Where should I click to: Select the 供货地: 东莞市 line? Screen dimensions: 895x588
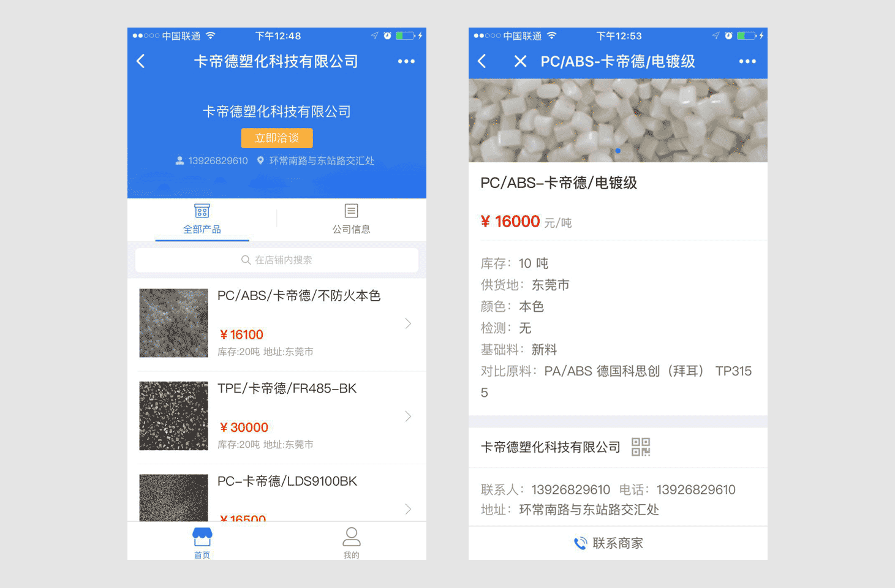(525, 285)
